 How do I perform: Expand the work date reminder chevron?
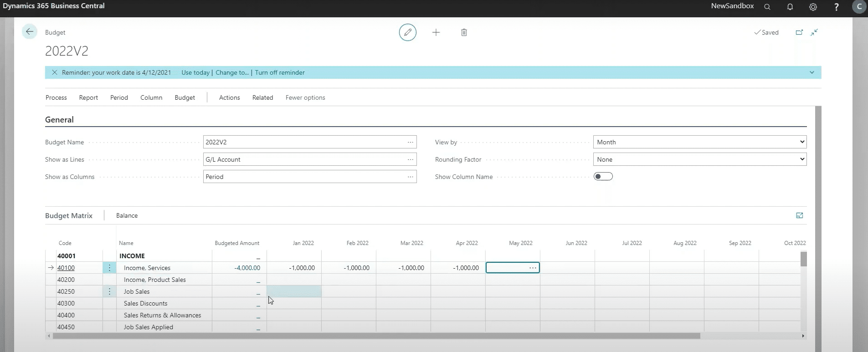tap(812, 72)
